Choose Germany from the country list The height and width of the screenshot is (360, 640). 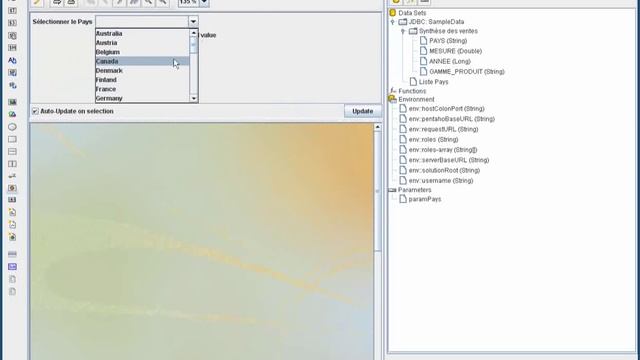click(x=142, y=98)
